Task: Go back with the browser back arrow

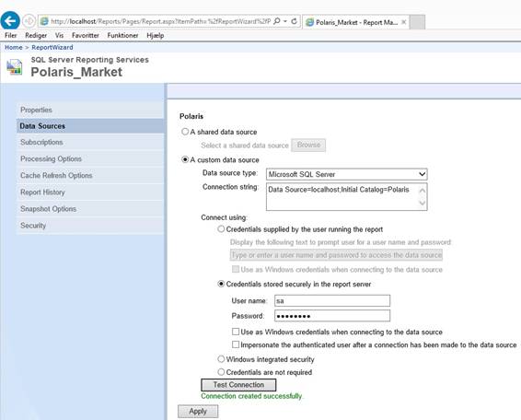Action: (10, 20)
